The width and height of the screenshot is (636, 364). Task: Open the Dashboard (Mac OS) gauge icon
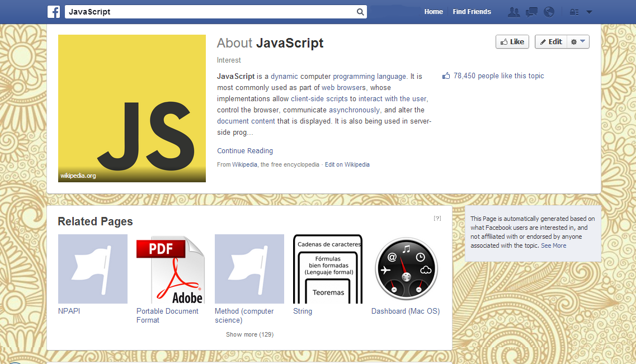[406, 269]
